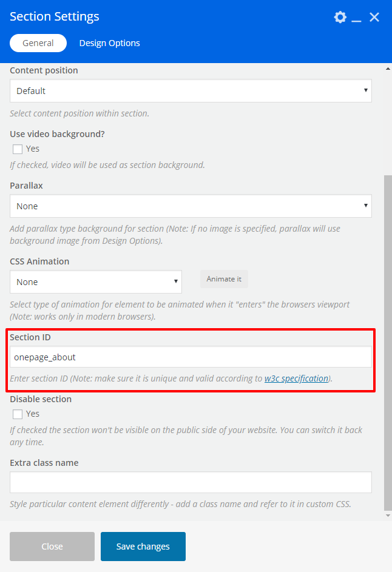Click the gray Close button
Viewport: 392px width, 572px height.
52,547
